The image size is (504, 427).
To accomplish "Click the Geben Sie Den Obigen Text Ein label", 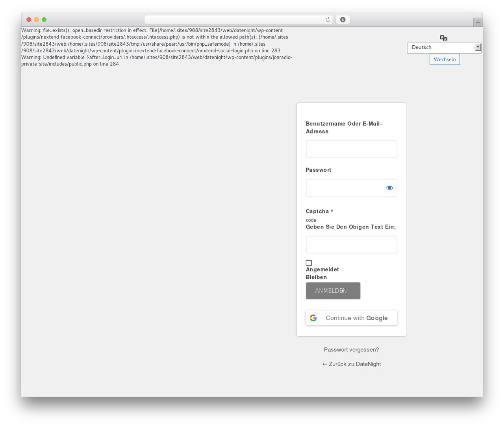I will pyautogui.click(x=351, y=227).
